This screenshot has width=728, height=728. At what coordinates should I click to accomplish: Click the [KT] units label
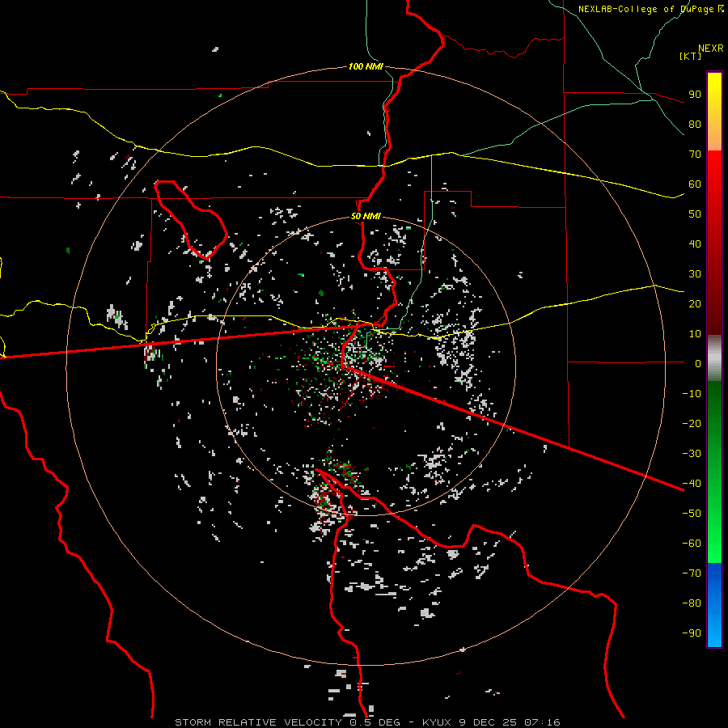pyautogui.click(x=690, y=56)
